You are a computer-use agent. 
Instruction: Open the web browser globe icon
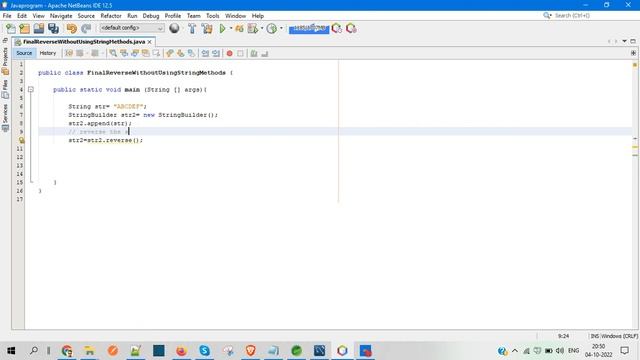tap(174, 28)
